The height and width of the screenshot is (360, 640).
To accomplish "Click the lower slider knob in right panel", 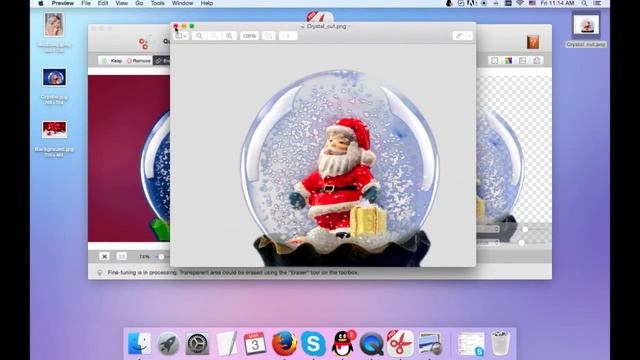I will point(521,243).
